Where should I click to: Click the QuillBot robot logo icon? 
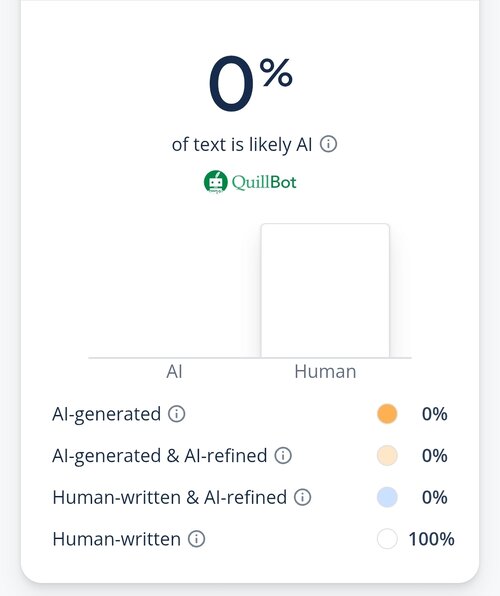(216, 182)
